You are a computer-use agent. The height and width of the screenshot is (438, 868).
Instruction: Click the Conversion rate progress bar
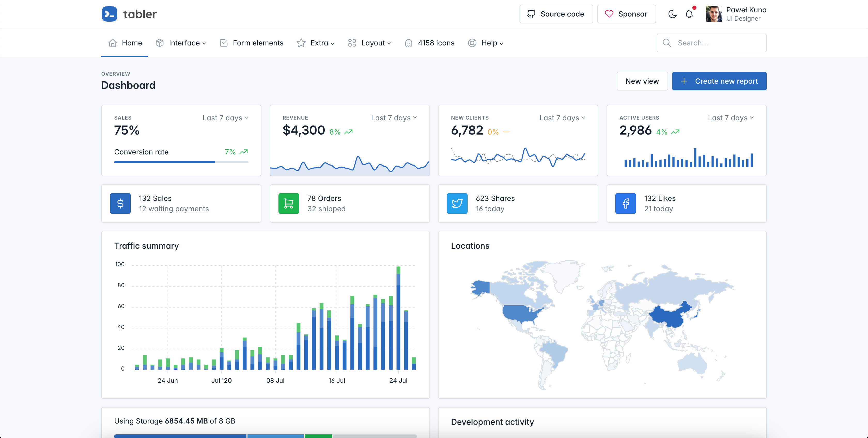(x=181, y=162)
